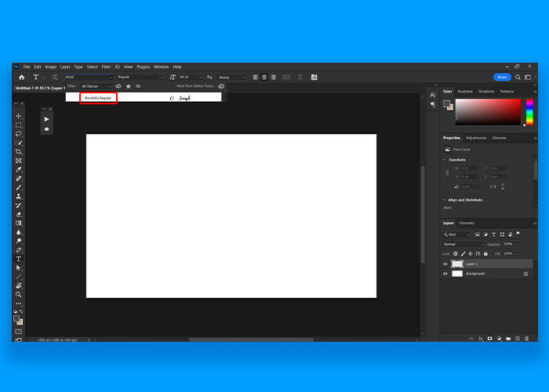Image resolution: width=549 pixels, height=392 pixels.
Task: Toggle show favorite fonts star filter
Action: tap(129, 86)
